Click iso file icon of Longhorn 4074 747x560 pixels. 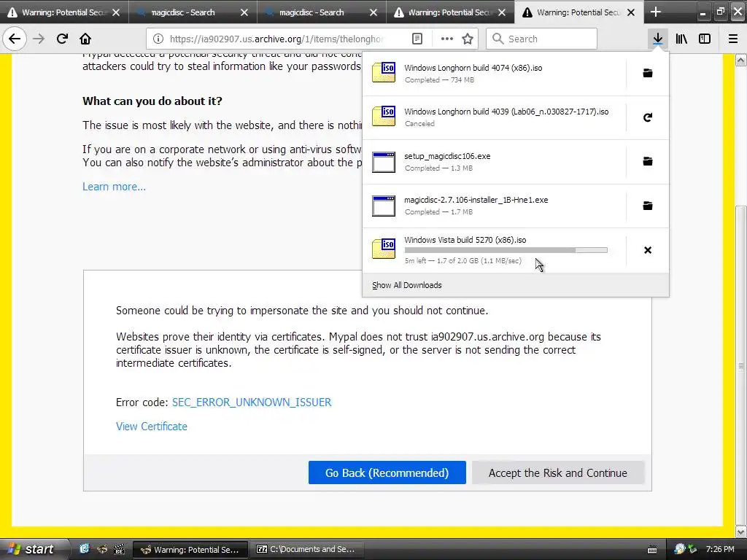384,73
